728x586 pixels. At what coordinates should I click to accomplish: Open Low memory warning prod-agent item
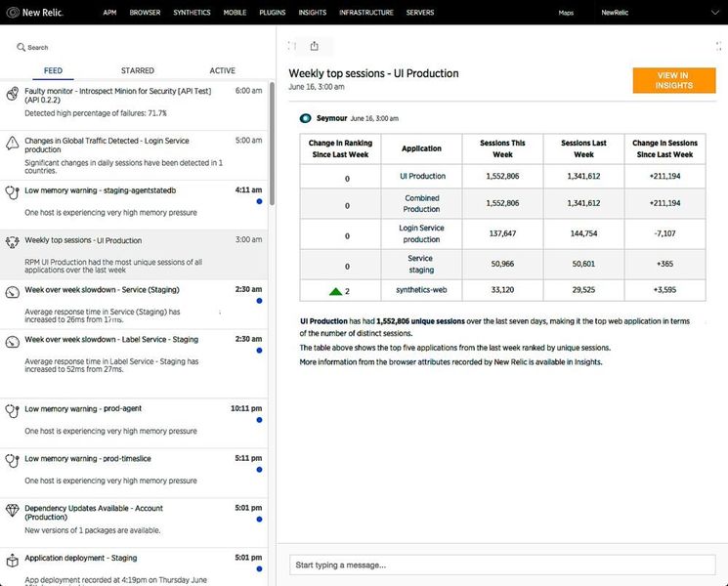point(134,423)
